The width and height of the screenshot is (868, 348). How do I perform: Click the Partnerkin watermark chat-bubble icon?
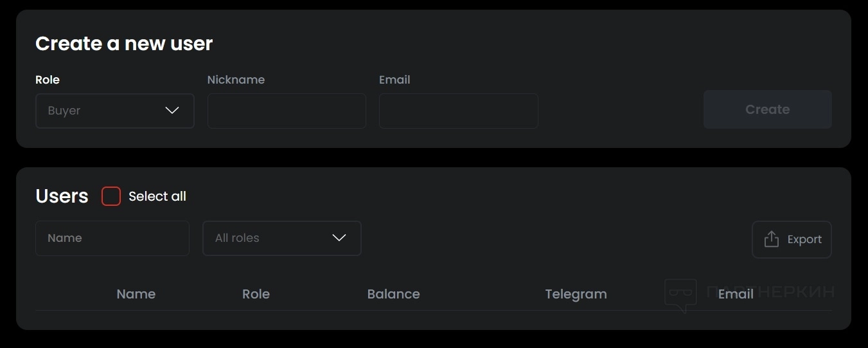pos(680,295)
